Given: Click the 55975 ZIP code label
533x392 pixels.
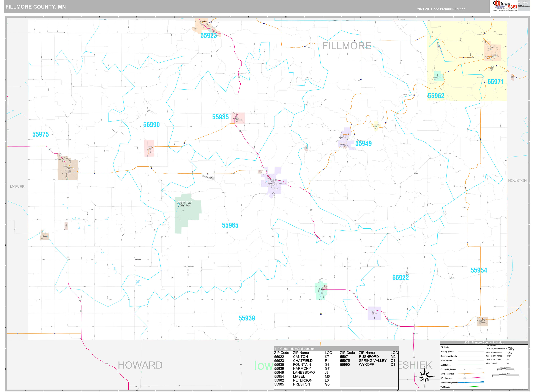Looking at the screenshot, I should point(40,134).
